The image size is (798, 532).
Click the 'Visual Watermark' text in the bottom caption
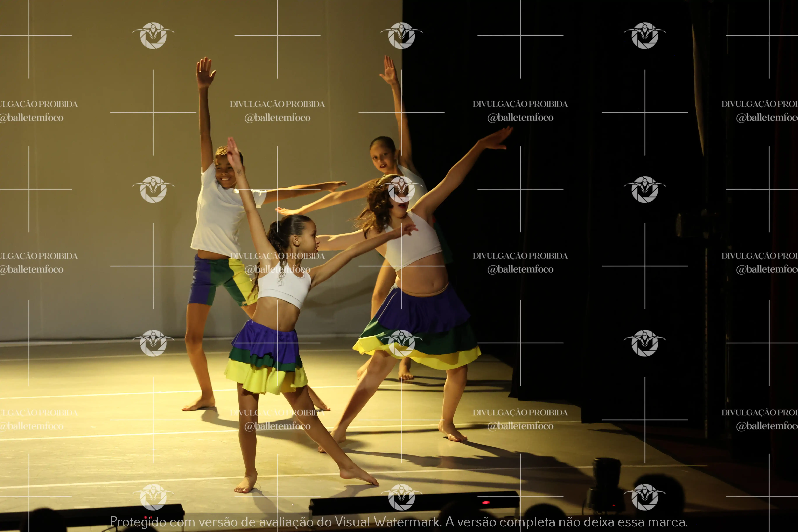pyautogui.click(x=387, y=522)
